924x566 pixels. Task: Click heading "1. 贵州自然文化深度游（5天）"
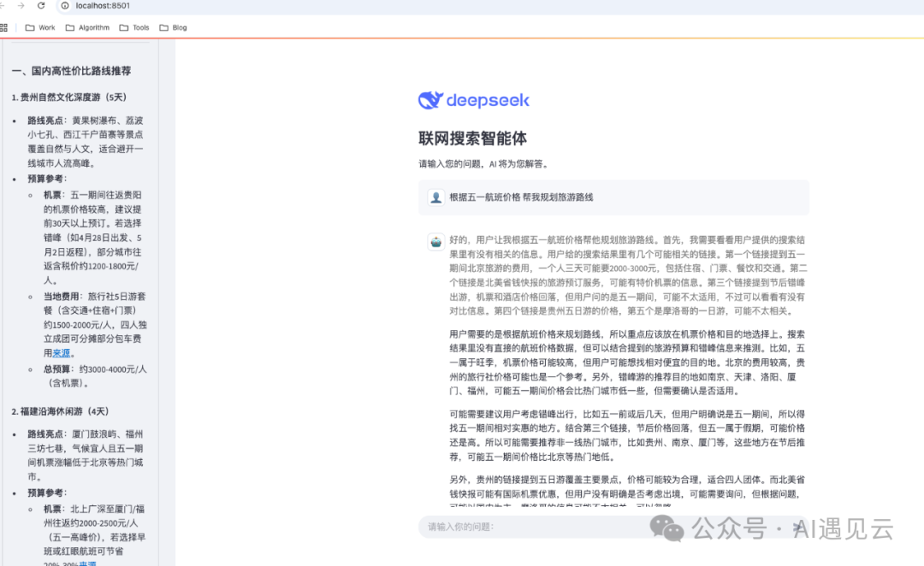69,97
